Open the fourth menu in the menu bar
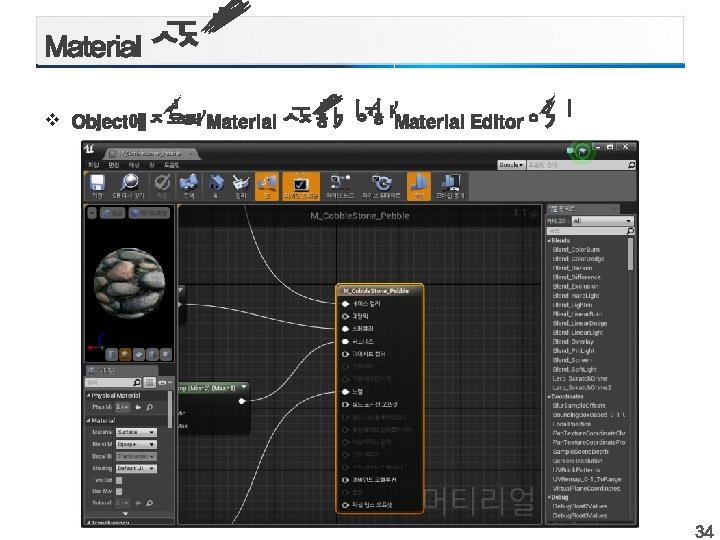720x540 pixels. (152, 165)
